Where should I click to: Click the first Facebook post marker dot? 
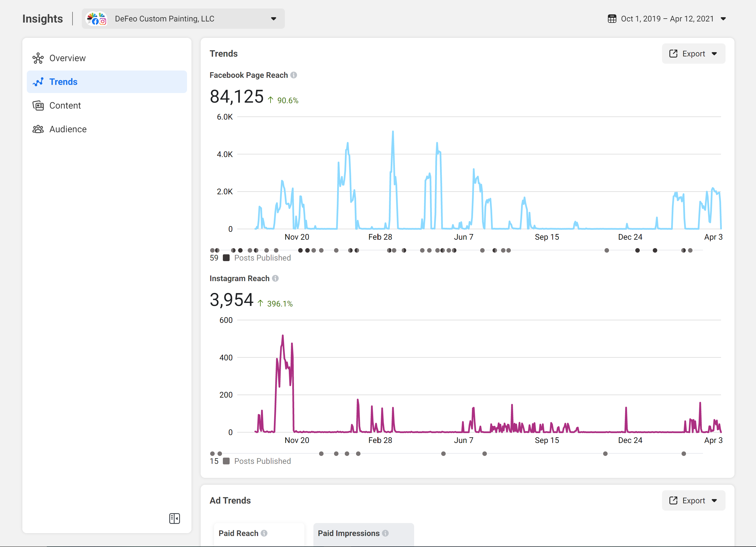point(212,250)
